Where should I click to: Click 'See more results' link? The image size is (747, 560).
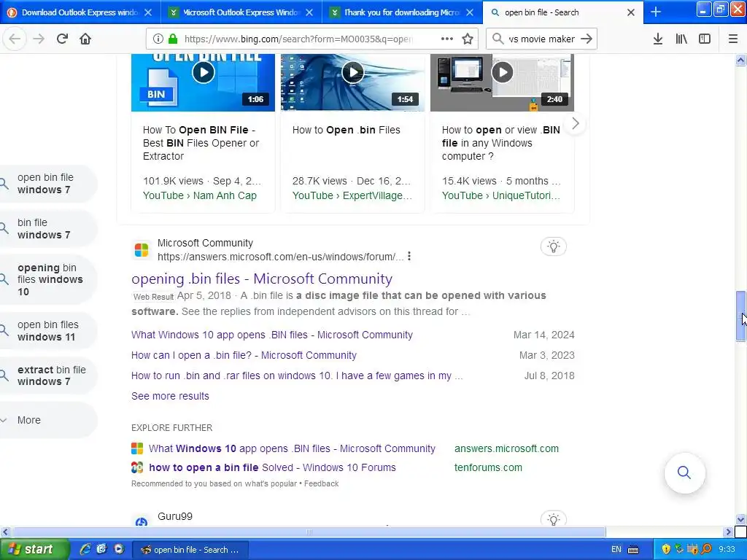pyautogui.click(x=170, y=396)
